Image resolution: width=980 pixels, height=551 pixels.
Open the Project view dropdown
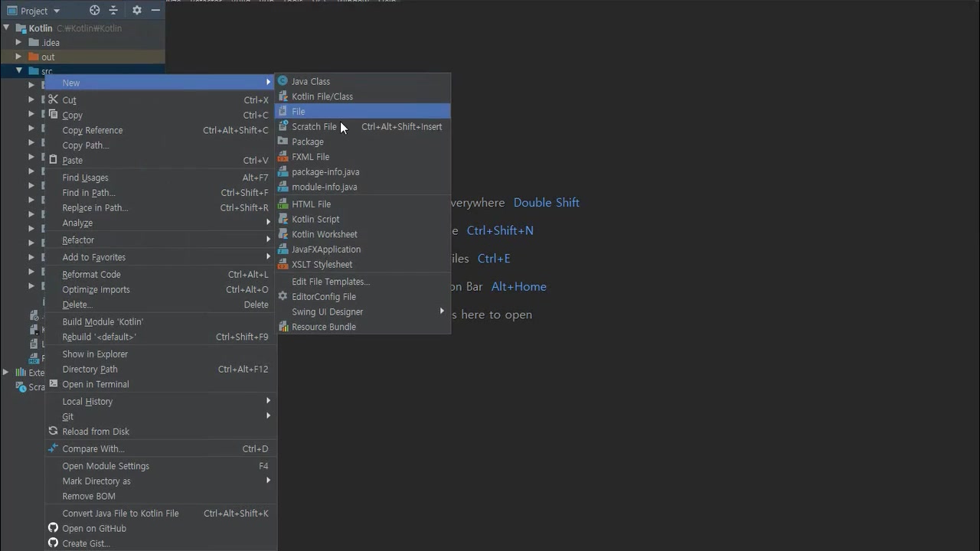[34, 11]
